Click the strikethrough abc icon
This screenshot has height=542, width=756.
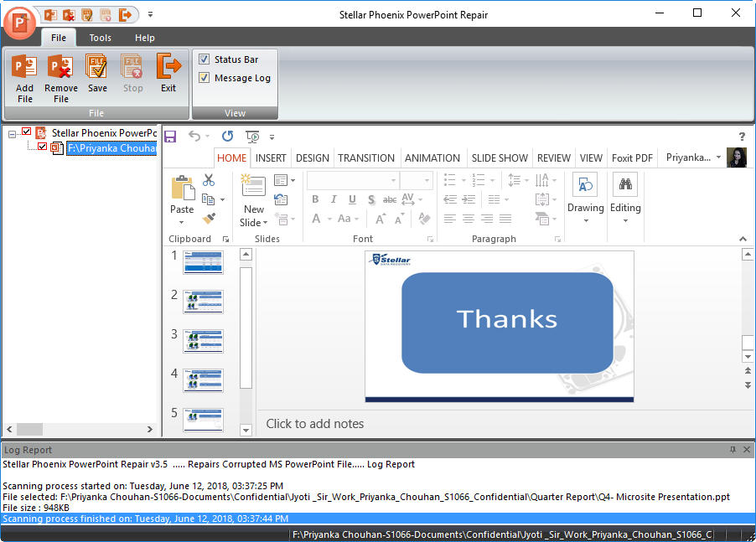click(x=390, y=199)
